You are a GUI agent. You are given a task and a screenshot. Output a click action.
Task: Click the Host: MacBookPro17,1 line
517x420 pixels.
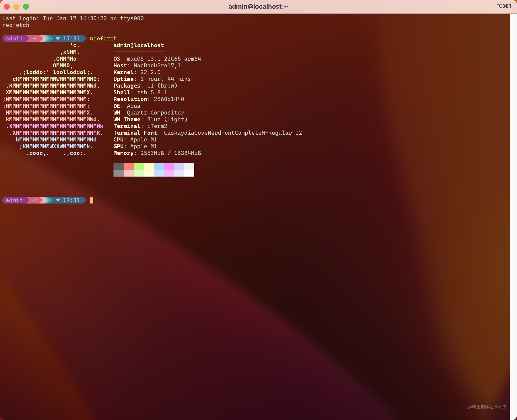coord(147,66)
